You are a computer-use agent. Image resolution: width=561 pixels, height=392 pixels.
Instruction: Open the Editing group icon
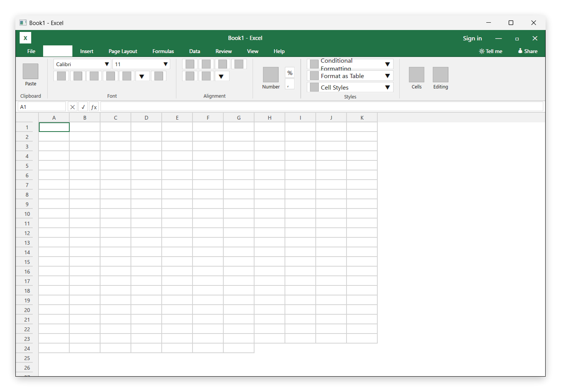pos(440,75)
